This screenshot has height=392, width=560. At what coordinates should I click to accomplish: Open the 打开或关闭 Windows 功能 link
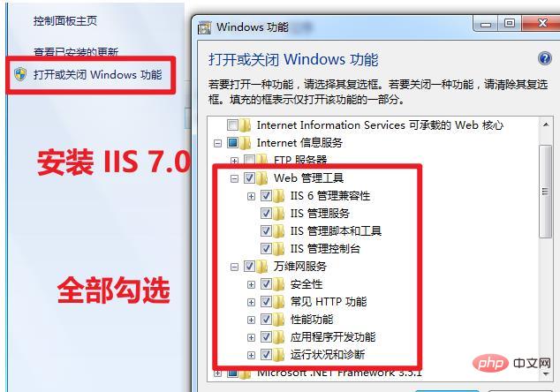[x=97, y=75]
